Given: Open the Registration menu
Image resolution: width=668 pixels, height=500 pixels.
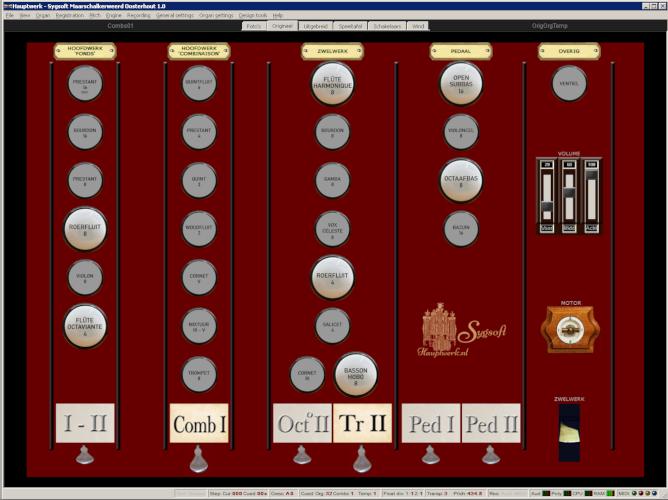Looking at the screenshot, I should [70, 16].
